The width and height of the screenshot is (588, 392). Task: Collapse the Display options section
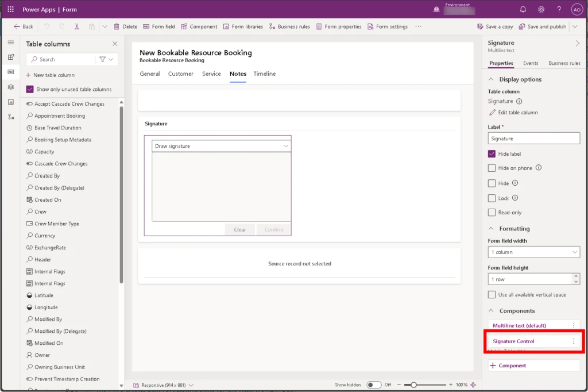click(491, 79)
